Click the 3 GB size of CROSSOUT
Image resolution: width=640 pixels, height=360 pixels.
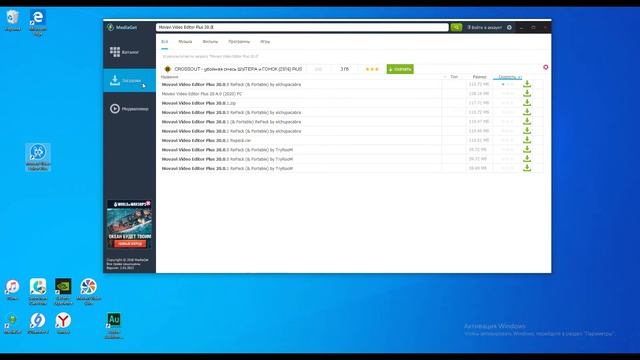click(344, 69)
